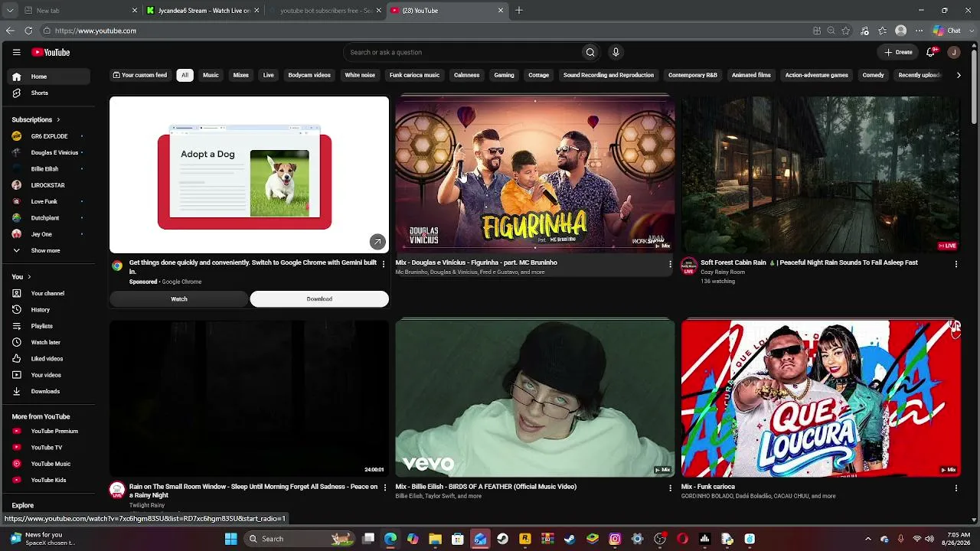Select the Live filter chip
The height and width of the screenshot is (551, 980).
click(268, 75)
